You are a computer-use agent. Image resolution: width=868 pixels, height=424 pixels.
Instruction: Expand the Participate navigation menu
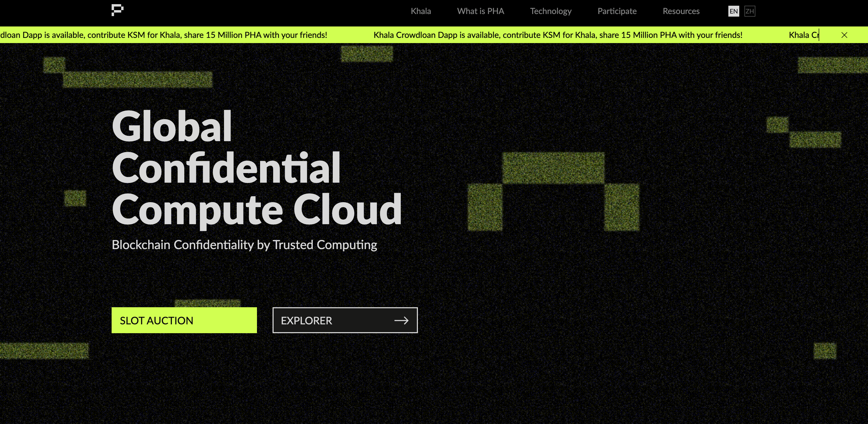617,11
